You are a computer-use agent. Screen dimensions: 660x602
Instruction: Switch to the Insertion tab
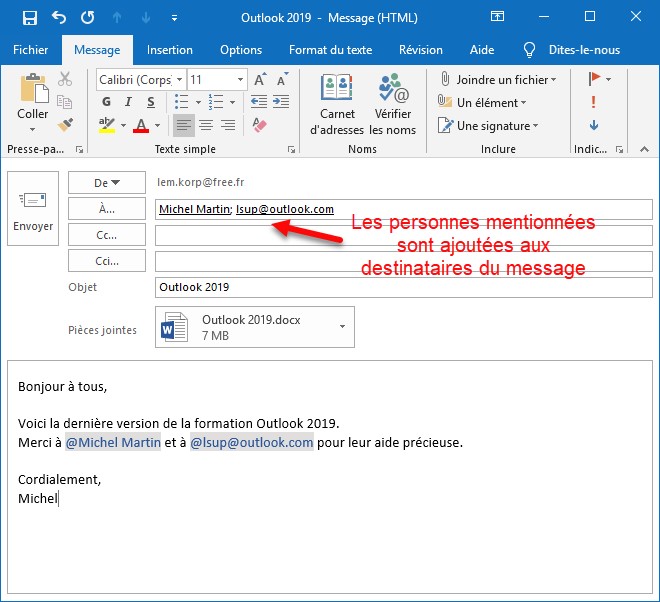tap(170, 50)
